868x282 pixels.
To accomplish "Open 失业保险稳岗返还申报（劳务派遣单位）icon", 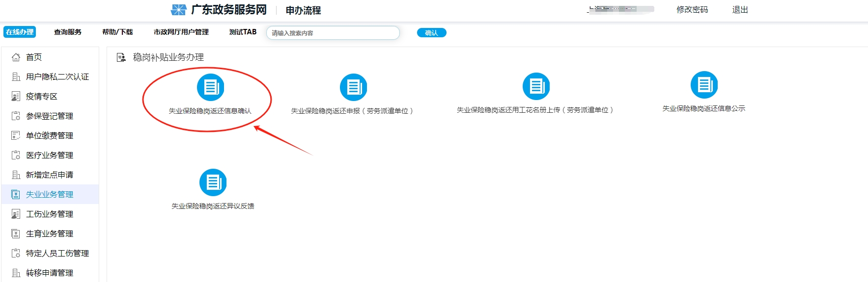I will pyautogui.click(x=353, y=87).
